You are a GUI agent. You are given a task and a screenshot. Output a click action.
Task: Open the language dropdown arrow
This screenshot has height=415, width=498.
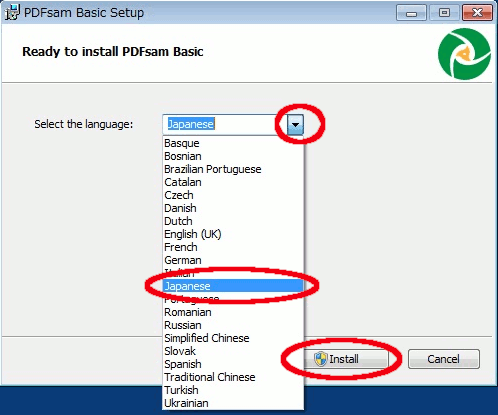point(295,124)
